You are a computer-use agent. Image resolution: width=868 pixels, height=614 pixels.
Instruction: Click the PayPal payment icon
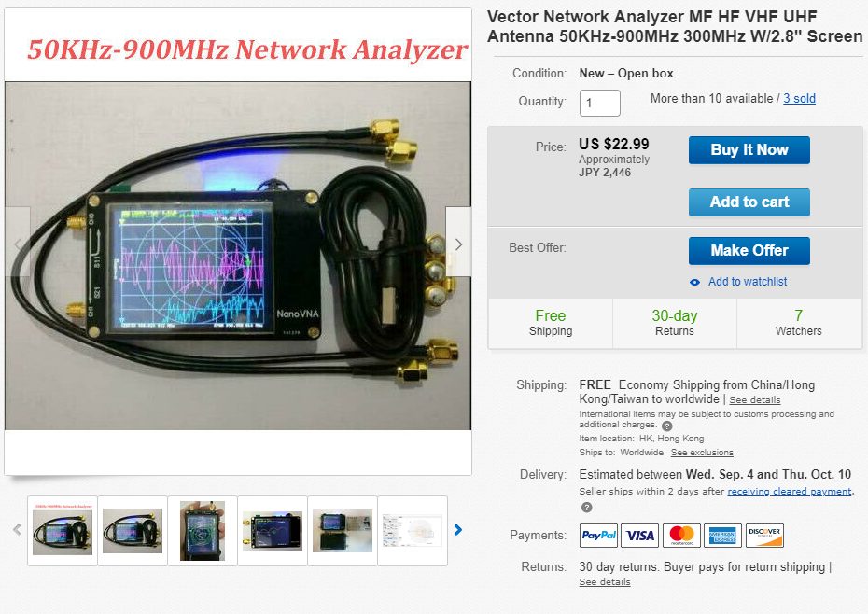point(598,536)
